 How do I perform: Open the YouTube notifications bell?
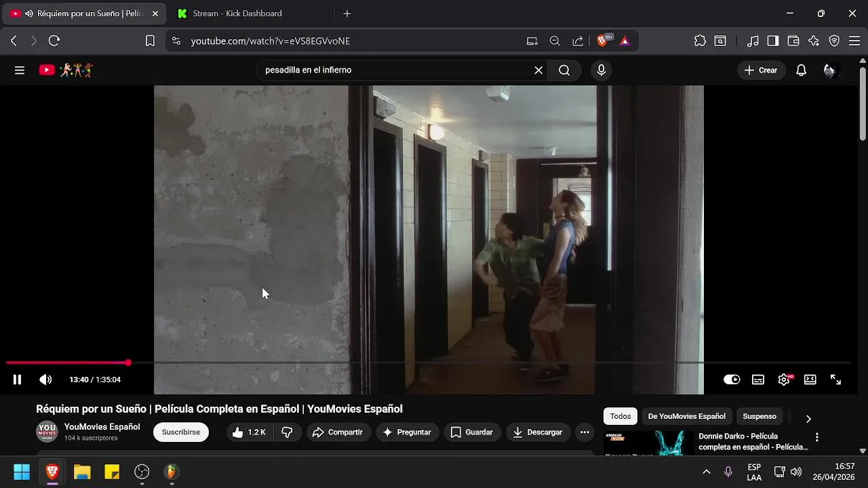tap(801, 70)
